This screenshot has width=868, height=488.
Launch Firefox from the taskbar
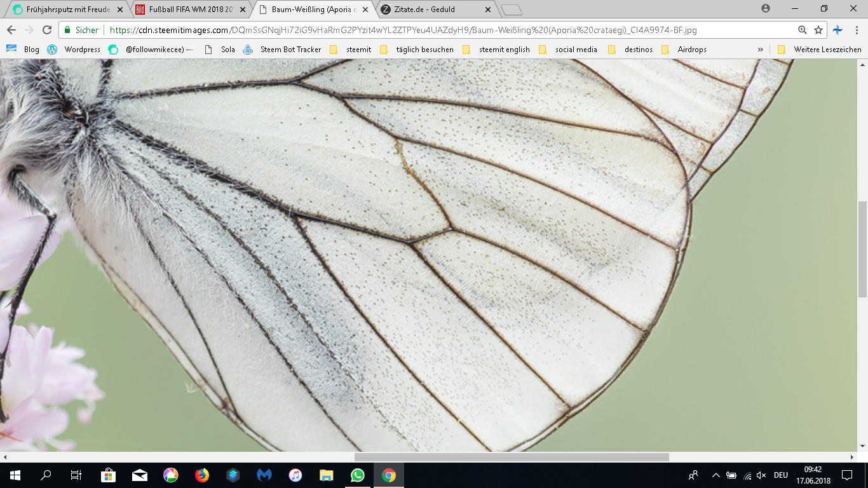pyautogui.click(x=201, y=475)
